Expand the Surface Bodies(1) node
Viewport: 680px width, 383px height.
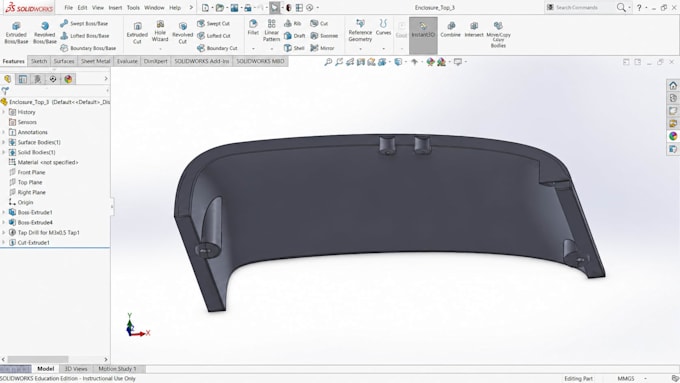(4, 142)
